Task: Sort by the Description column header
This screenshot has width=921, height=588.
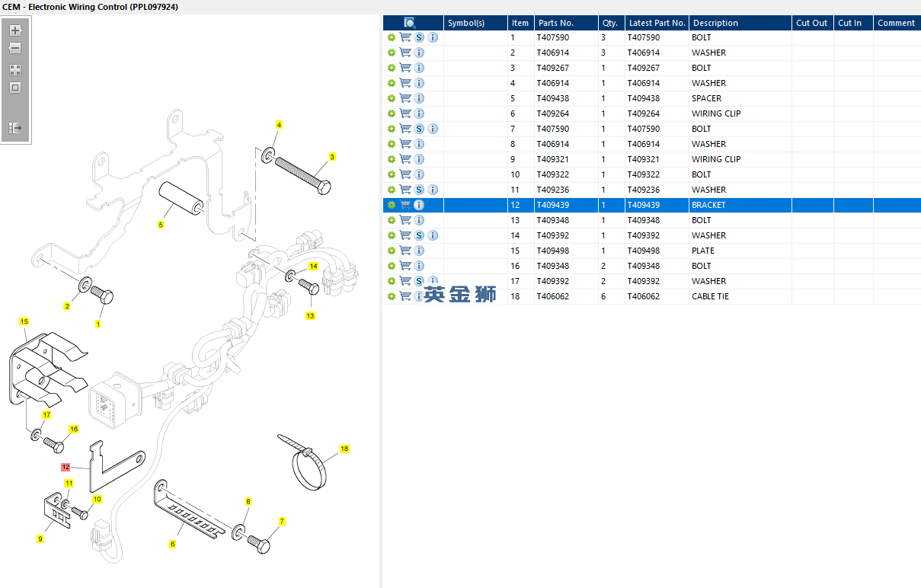Action: click(x=740, y=23)
